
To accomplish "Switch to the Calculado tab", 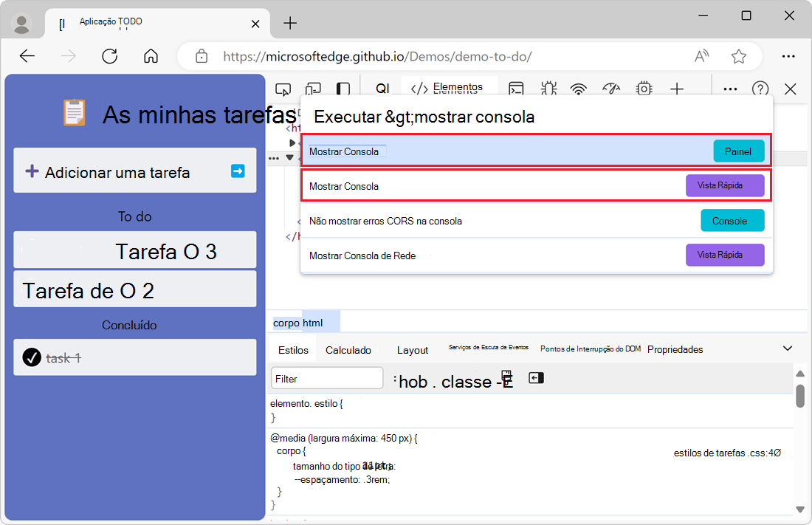I will (348, 349).
